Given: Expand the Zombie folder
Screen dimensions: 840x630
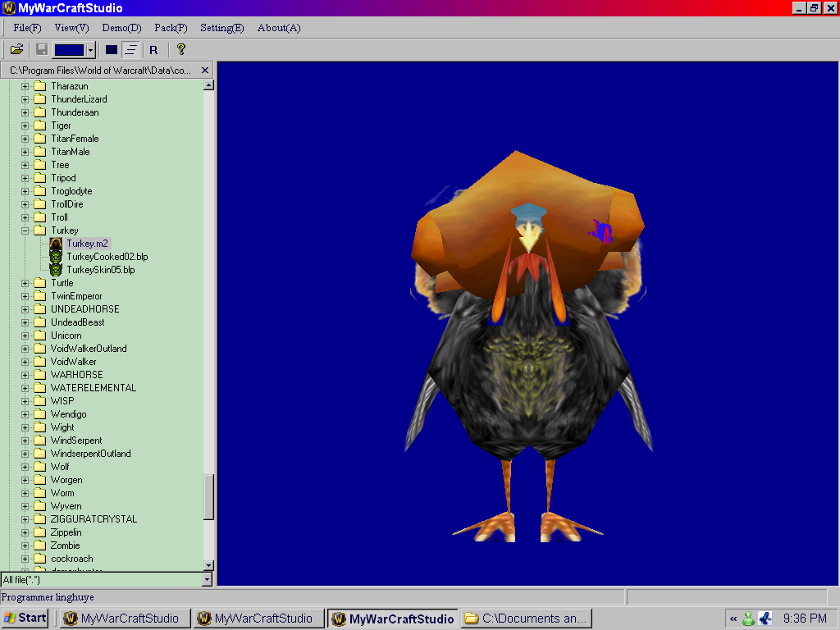Looking at the screenshot, I should [25, 546].
